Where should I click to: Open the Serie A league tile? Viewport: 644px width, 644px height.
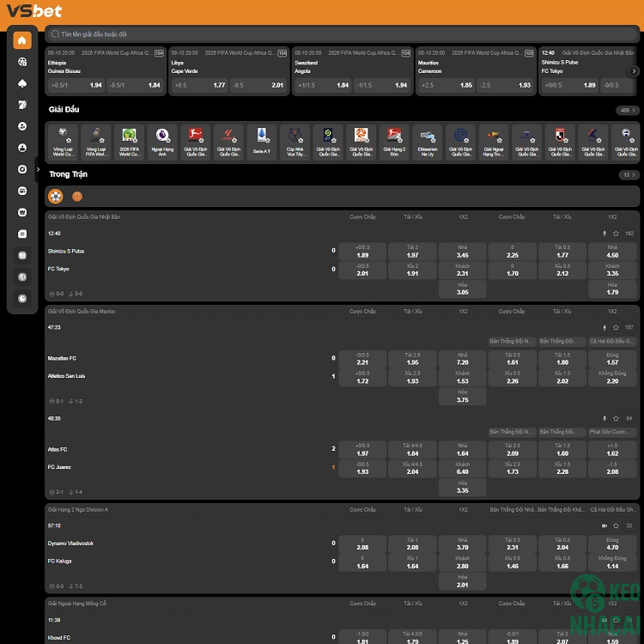click(262, 142)
